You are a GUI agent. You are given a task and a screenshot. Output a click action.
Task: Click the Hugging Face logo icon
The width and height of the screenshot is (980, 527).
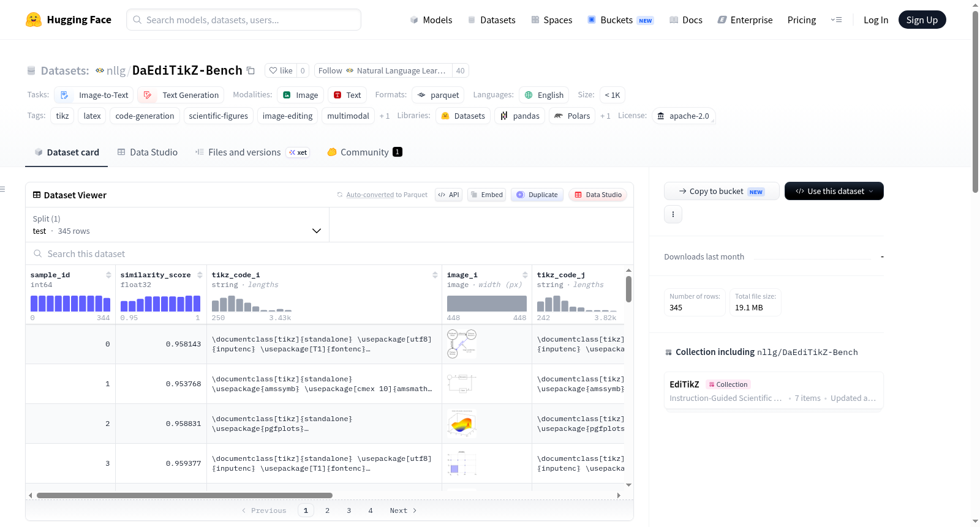pyautogui.click(x=34, y=20)
